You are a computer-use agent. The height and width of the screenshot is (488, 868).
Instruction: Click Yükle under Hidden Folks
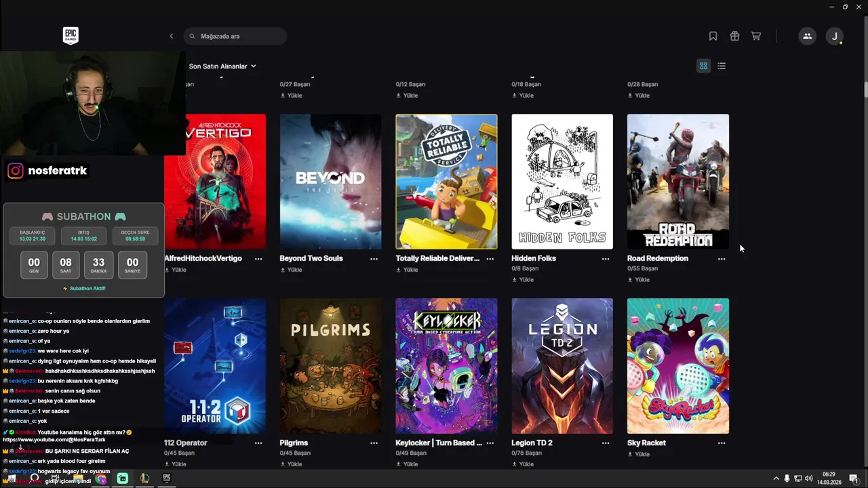[x=523, y=280]
